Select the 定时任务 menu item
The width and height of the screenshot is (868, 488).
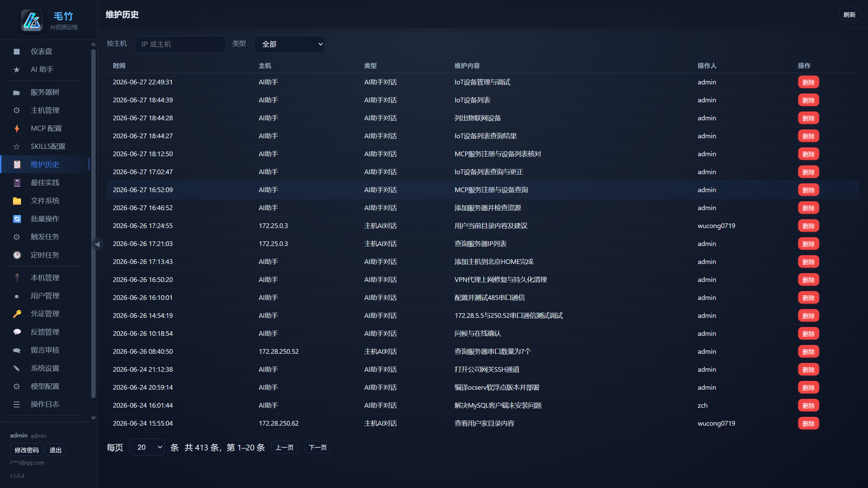click(45, 255)
